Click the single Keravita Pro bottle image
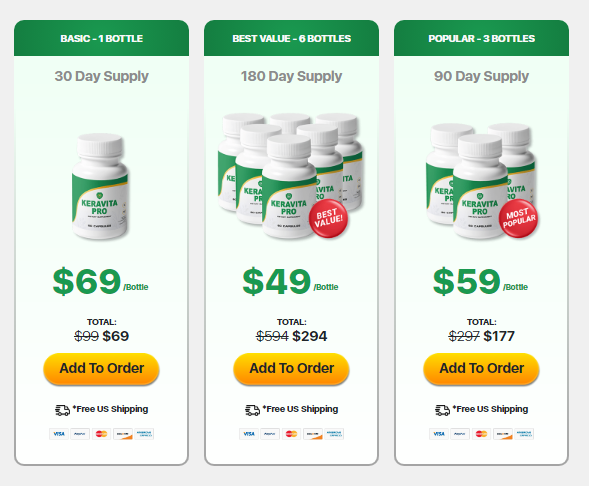The image size is (589, 486). click(x=100, y=186)
